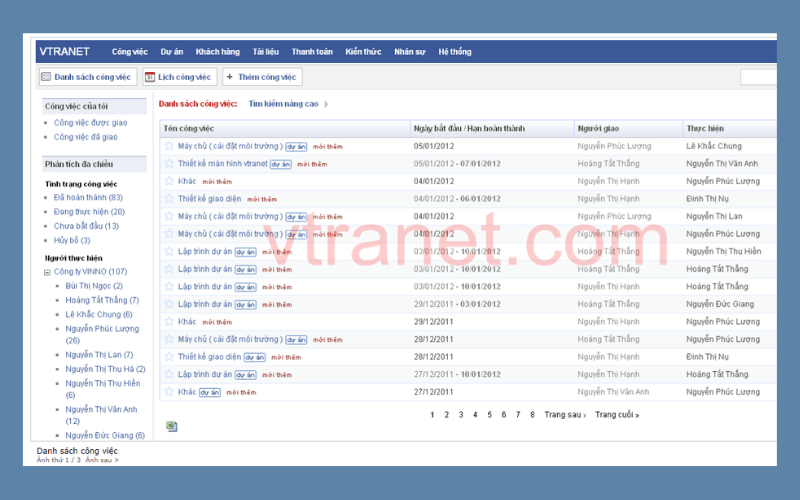Go to page 2 in the pagination
The image size is (800, 500).
[446, 414]
